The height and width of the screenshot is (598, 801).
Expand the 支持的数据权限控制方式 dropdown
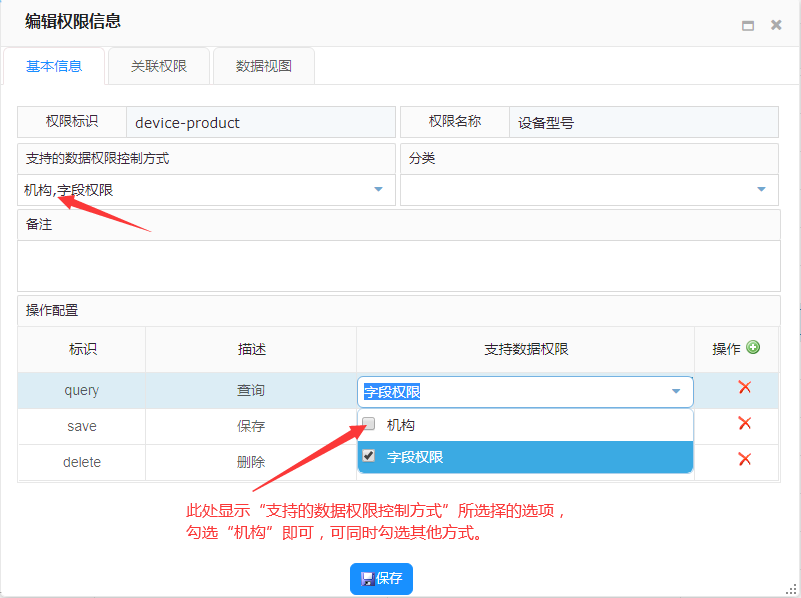pyautogui.click(x=378, y=189)
